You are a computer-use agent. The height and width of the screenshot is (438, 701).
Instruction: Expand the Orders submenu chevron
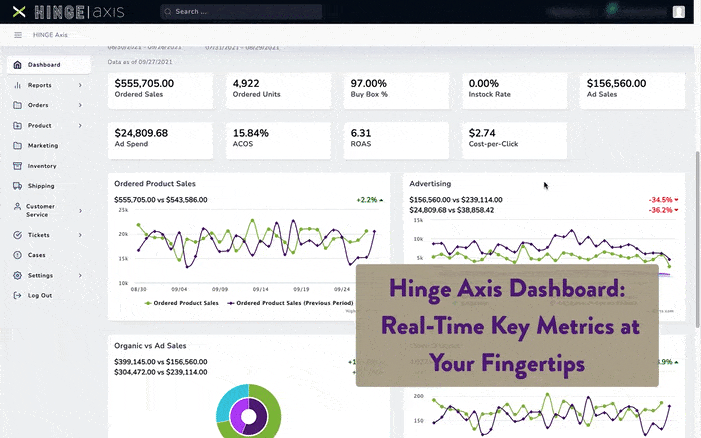80,105
